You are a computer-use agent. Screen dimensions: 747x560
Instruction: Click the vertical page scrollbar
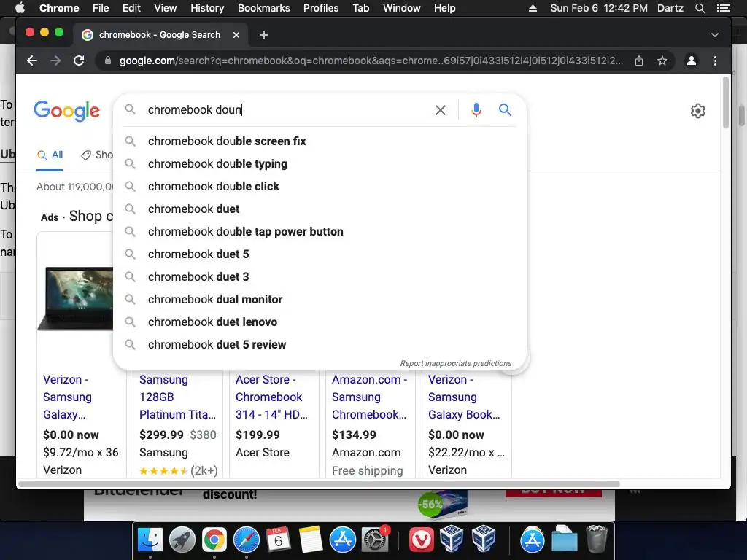click(726, 102)
